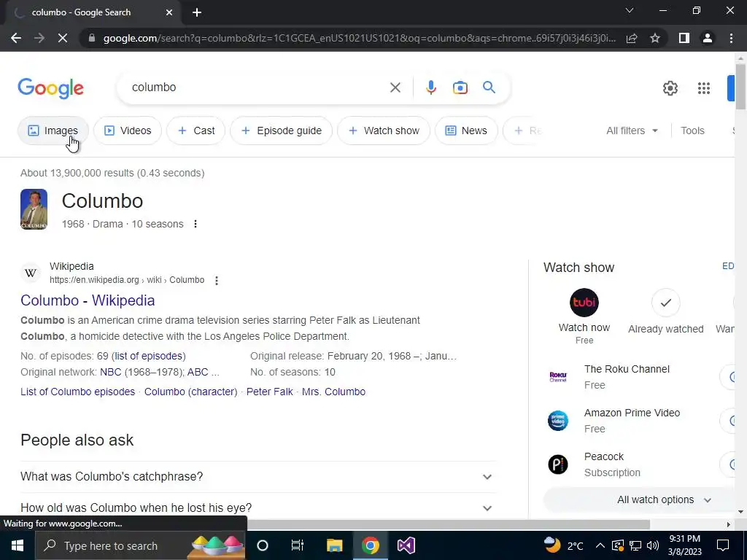Open Cortana circle on taskbar
This screenshot has width=747, height=560.
[x=263, y=545]
